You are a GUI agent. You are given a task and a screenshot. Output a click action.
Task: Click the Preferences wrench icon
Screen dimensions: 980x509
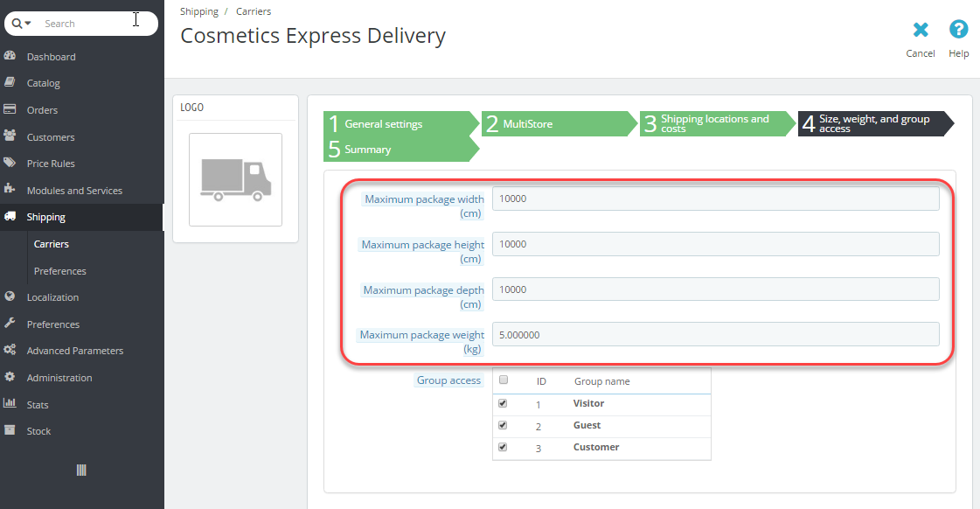pyautogui.click(x=10, y=324)
